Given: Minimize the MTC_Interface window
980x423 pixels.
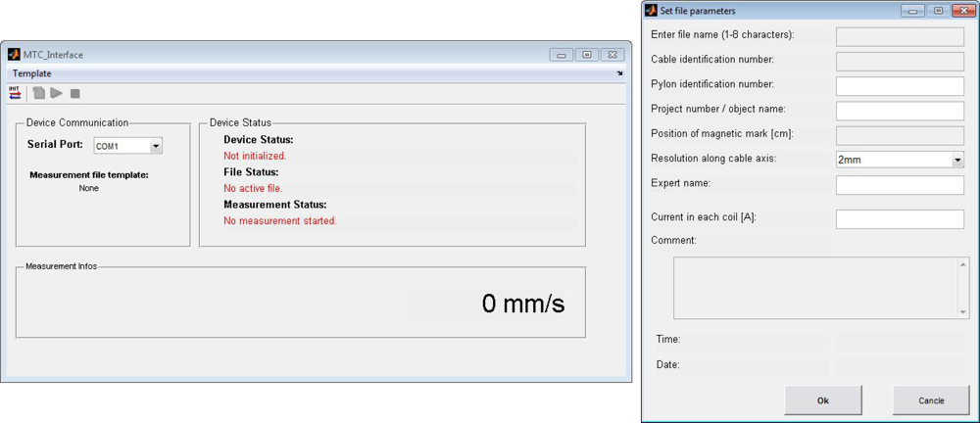Looking at the screenshot, I should (x=562, y=55).
